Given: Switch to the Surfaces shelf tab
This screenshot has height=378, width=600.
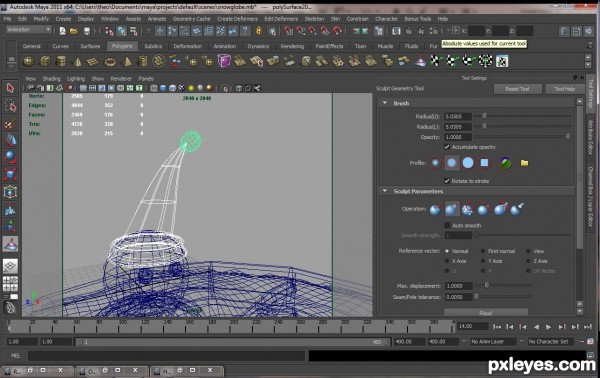Looking at the screenshot, I should [90, 46].
